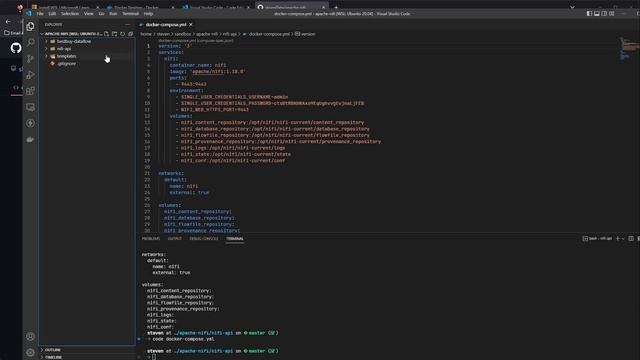The height and width of the screenshot is (360, 640).
Task: Click the 'apache-nifi' breadcrumb segment
Action: click(x=207, y=34)
